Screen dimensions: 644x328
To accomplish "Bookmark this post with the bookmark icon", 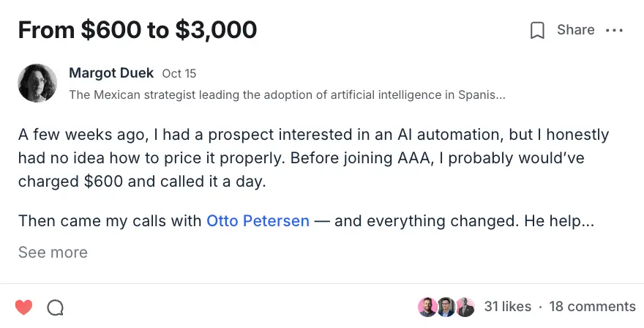I will coord(537,30).
